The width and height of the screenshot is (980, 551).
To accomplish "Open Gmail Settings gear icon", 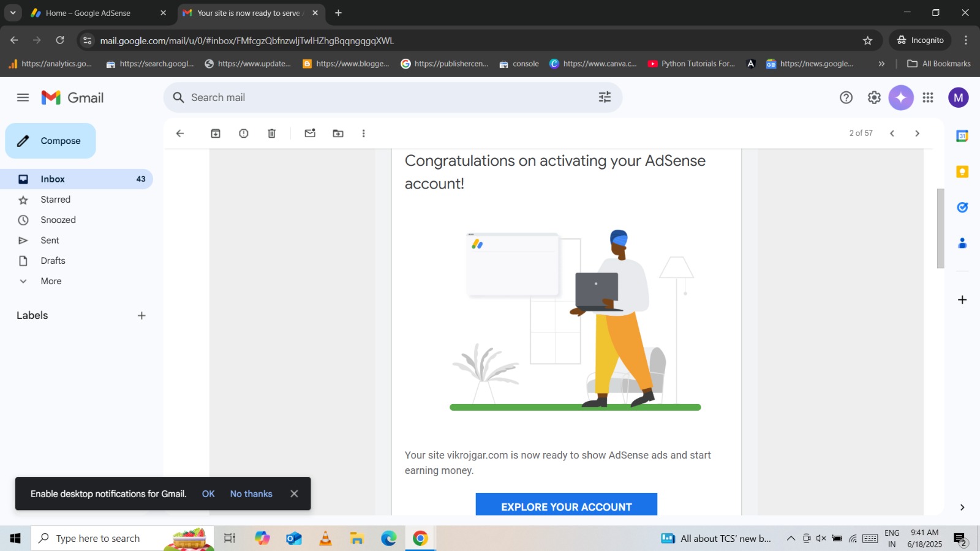I will coord(874,97).
